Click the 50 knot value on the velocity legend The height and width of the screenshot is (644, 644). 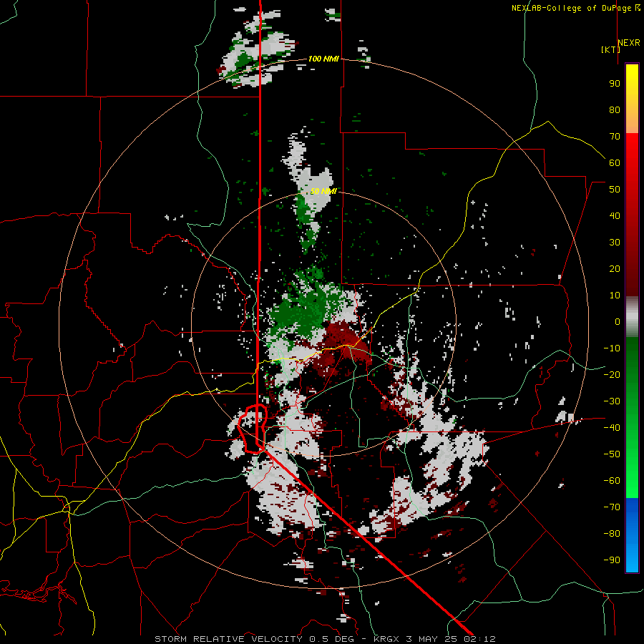point(615,190)
